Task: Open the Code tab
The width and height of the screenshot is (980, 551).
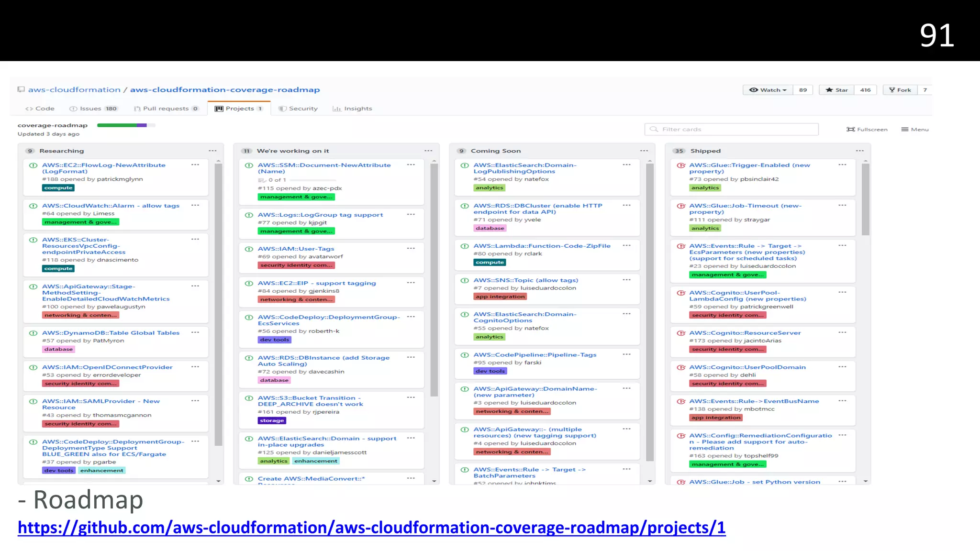Action: [x=40, y=109]
